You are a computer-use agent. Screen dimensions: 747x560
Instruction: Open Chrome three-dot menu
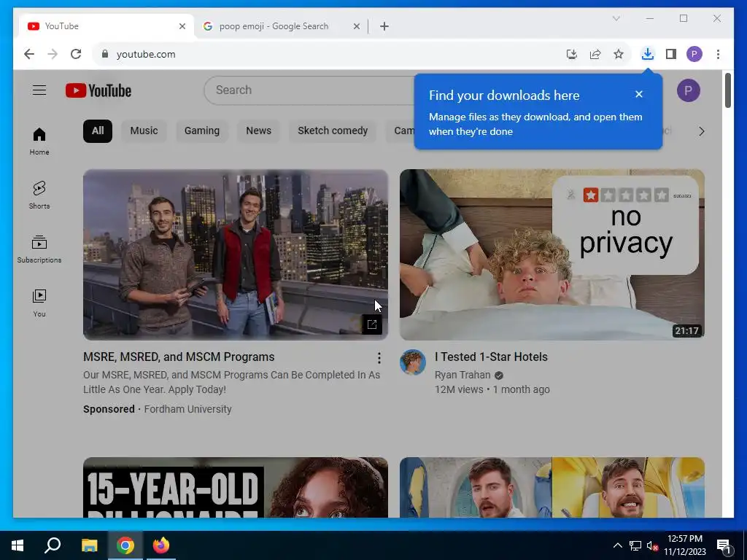[x=718, y=54]
